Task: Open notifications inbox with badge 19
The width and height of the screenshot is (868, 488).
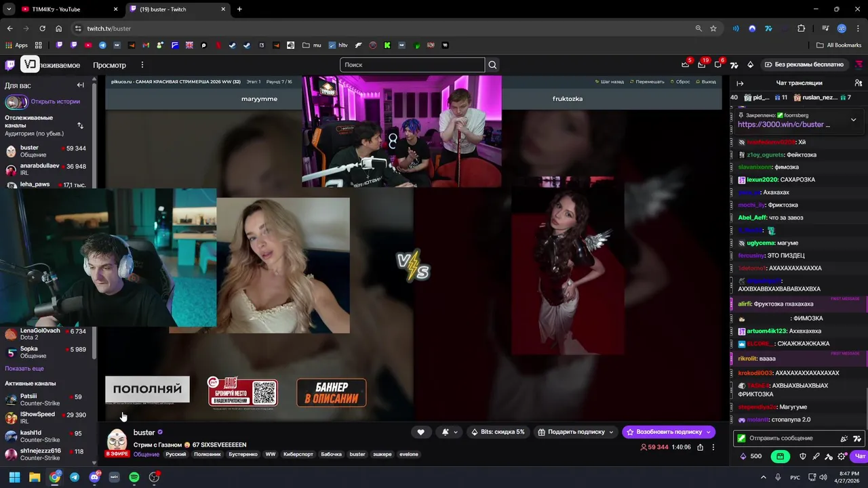Action: (x=701, y=64)
